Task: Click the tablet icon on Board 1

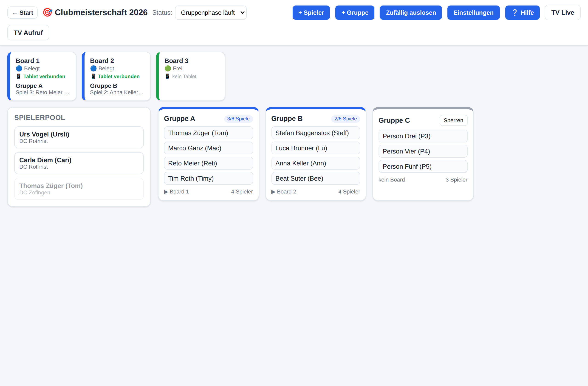Action: 19,76
